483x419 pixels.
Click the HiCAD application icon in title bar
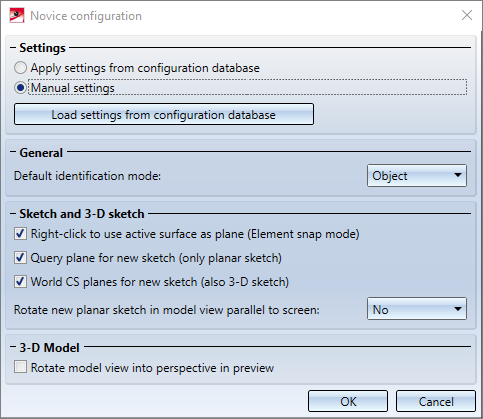[x=17, y=15]
